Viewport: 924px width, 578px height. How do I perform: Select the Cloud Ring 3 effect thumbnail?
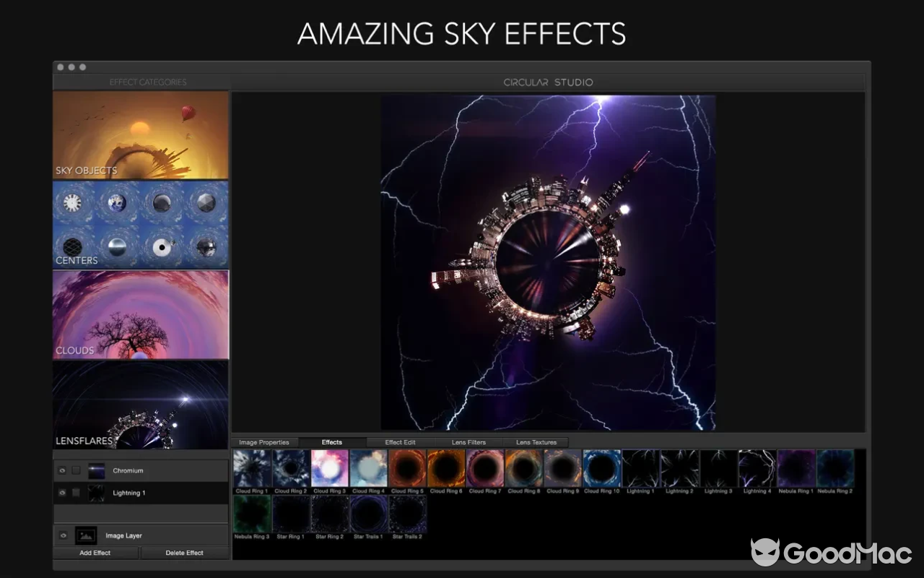330,468
